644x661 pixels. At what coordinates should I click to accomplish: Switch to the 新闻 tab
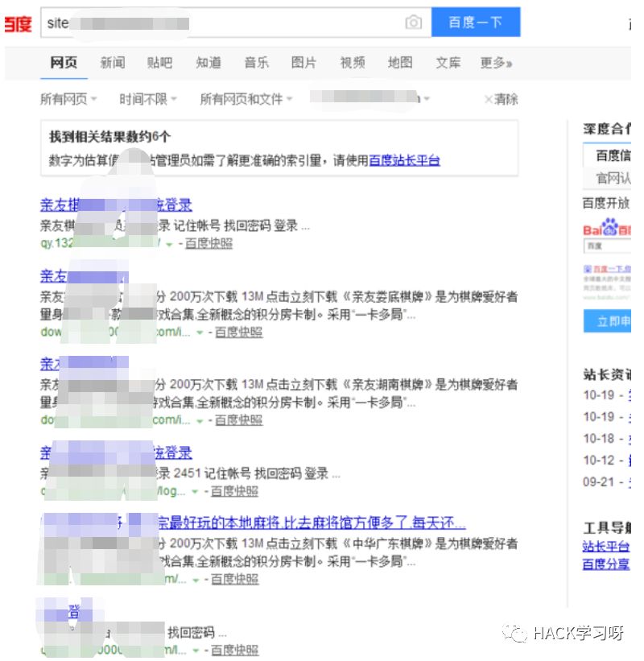tap(113, 62)
